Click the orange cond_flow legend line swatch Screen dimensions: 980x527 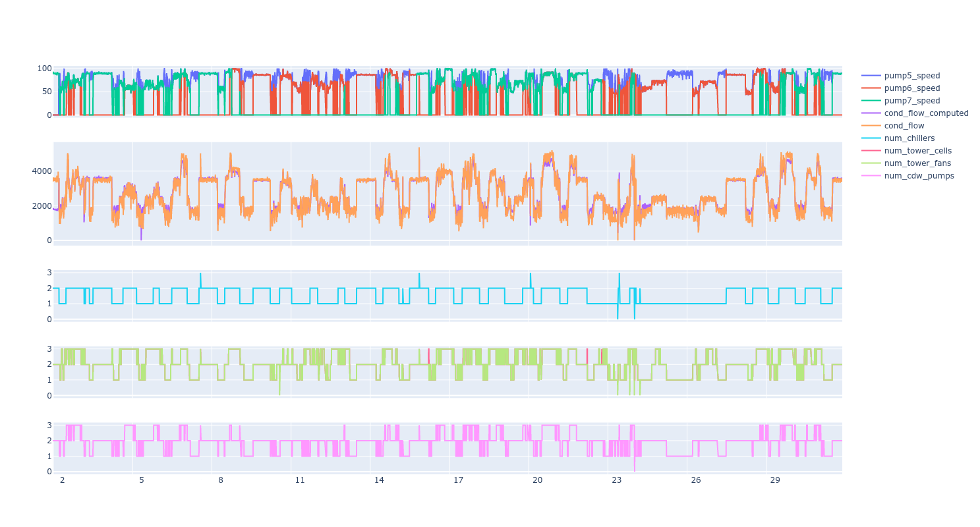click(871, 126)
